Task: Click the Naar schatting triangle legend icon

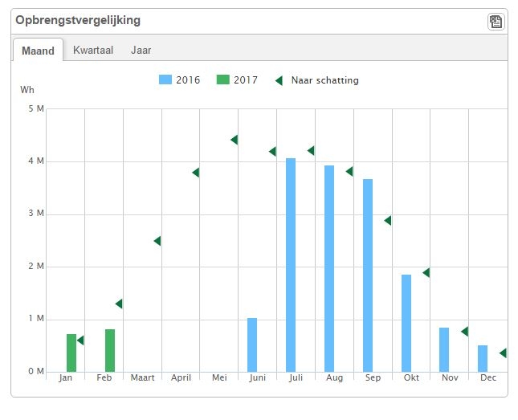Action: pyautogui.click(x=279, y=80)
